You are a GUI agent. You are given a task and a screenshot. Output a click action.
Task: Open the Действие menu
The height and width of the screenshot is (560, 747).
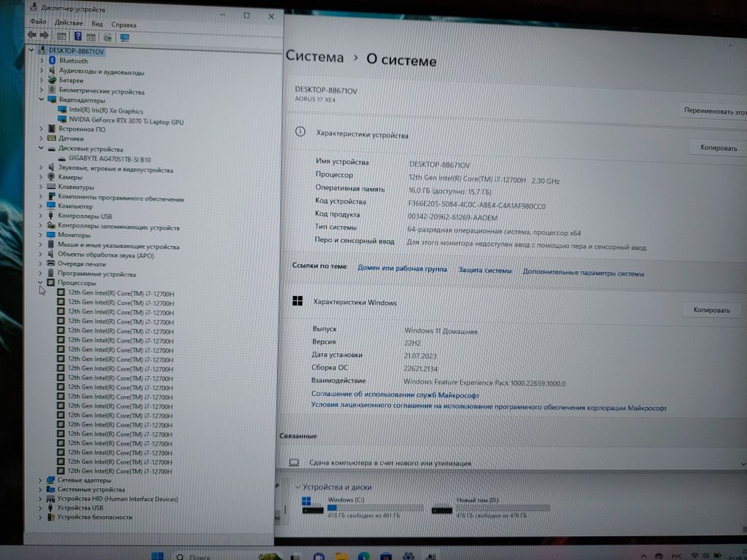tap(69, 23)
